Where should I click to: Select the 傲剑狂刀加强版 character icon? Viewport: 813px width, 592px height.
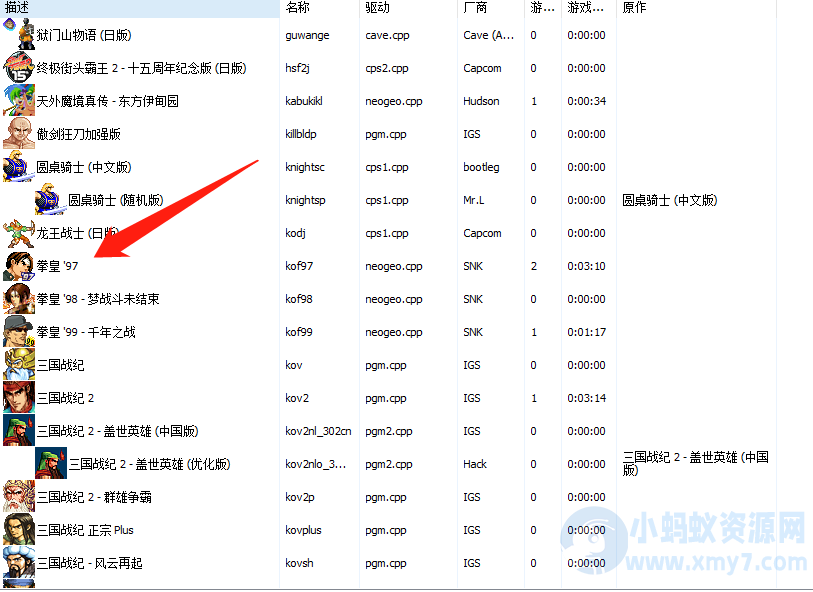click(x=19, y=134)
